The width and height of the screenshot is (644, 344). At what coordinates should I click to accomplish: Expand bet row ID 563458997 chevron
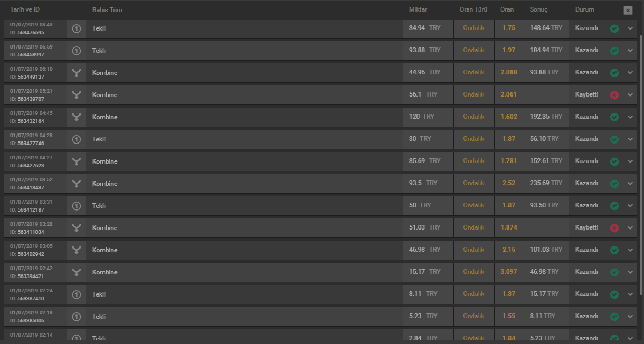tap(630, 51)
